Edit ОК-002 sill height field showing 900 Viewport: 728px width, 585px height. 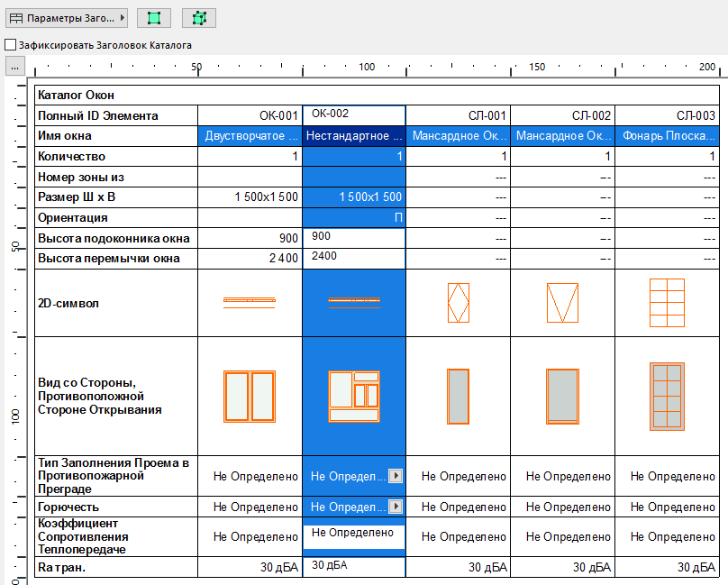[353, 236]
